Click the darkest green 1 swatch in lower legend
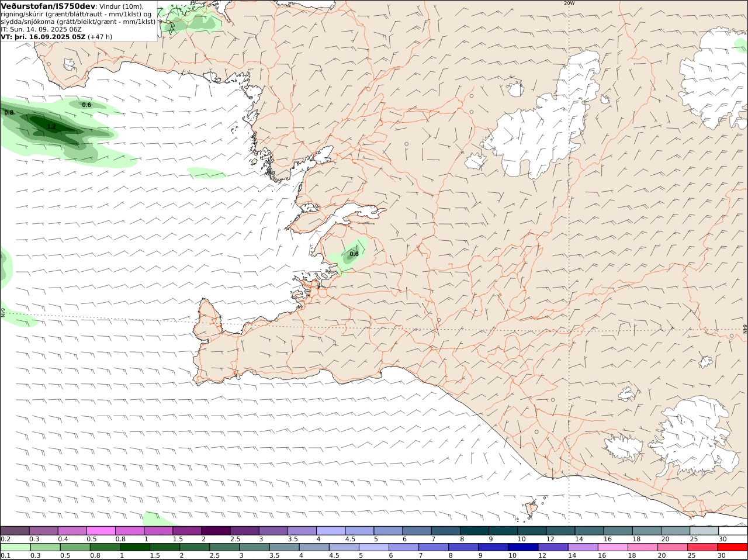Viewport: 748px width, 560px height. 134,547
